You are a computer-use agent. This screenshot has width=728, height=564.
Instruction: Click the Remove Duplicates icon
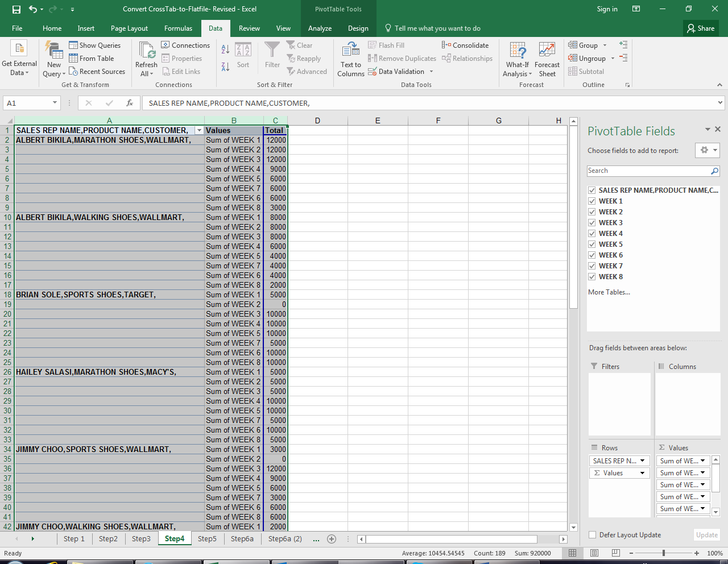tap(373, 58)
